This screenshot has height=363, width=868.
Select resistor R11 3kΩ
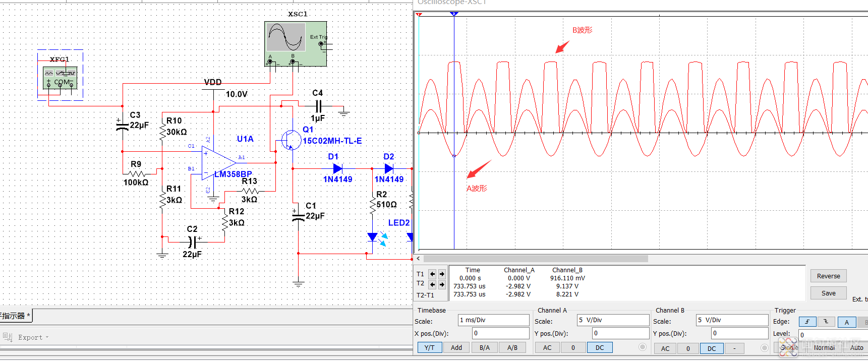pos(162,200)
